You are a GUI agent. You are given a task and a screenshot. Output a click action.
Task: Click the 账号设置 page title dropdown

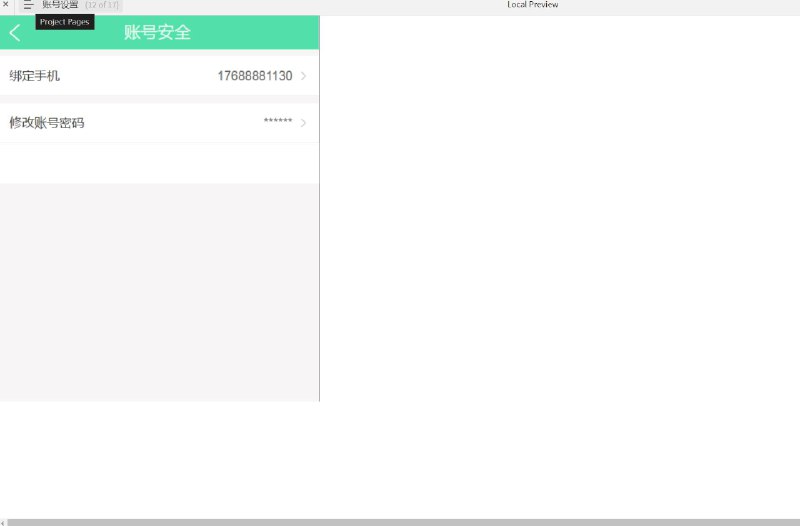coord(60,5)
